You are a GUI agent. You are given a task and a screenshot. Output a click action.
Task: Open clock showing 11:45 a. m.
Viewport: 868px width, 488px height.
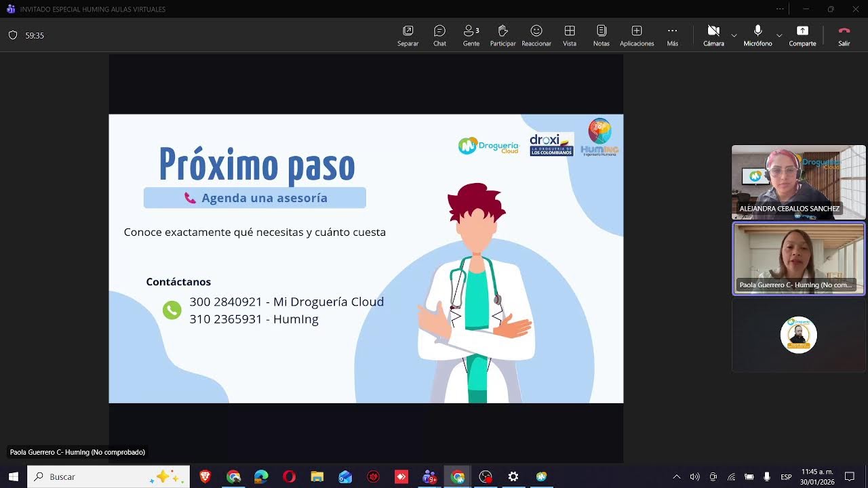click(817, 476)
